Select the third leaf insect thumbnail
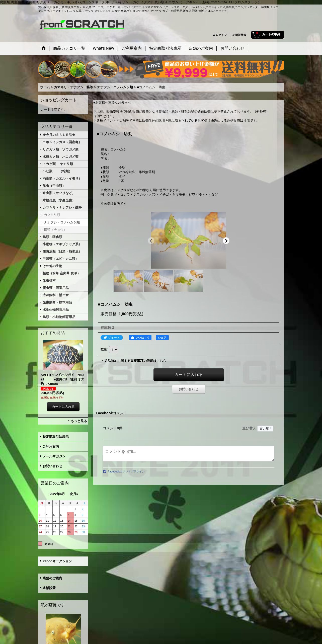 pos(189,281)
